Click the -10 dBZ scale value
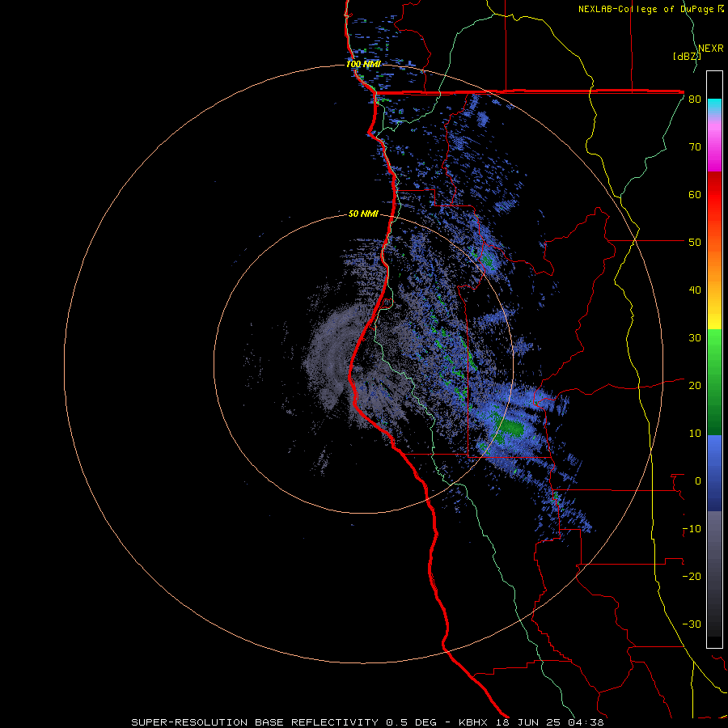 pos(692,529)
